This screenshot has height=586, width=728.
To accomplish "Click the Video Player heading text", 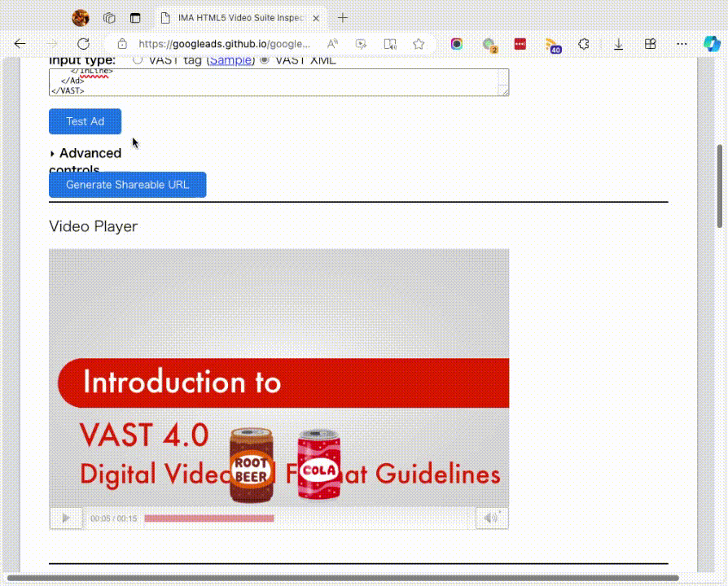I will (x=94, y=226).
